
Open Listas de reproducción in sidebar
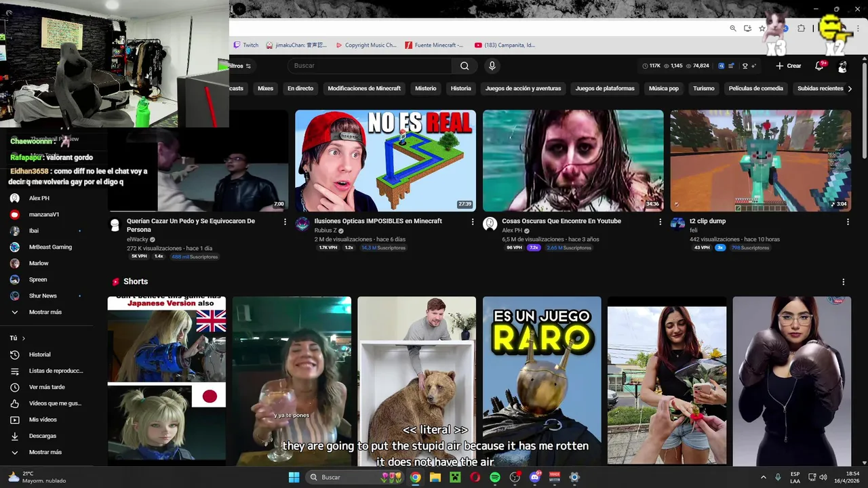pos(45,371)
